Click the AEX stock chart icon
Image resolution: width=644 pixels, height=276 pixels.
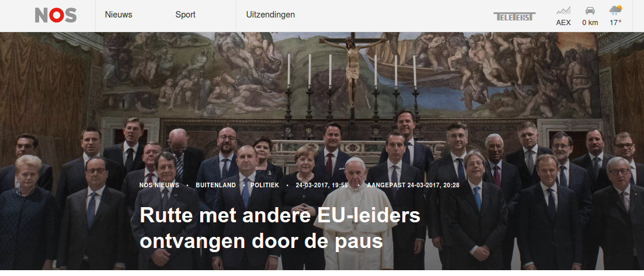coord(563,11)
